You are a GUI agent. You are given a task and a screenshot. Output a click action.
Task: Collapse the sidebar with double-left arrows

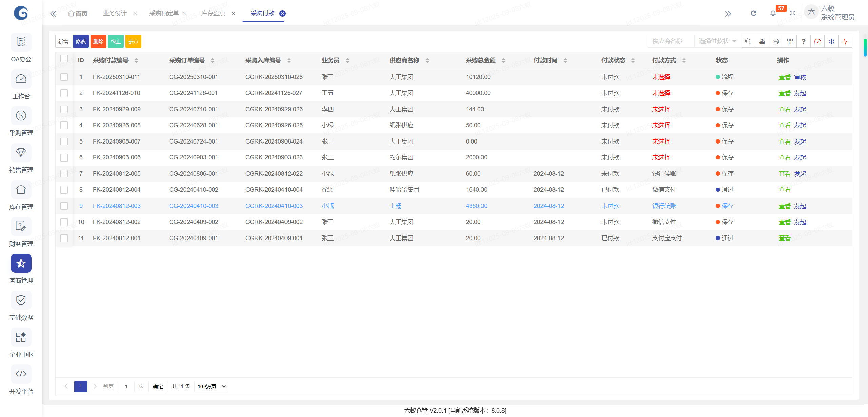coord(53,14)
